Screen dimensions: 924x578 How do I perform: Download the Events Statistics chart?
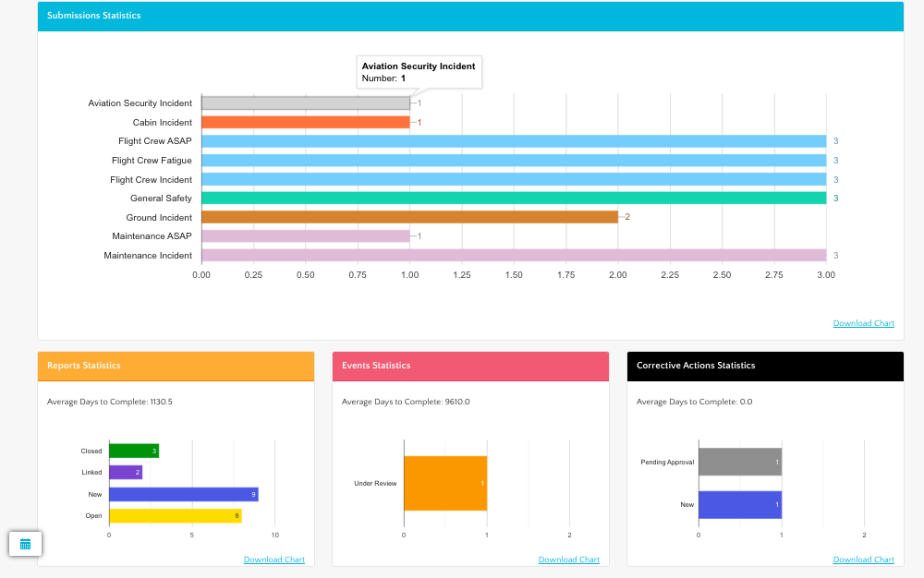568,560
